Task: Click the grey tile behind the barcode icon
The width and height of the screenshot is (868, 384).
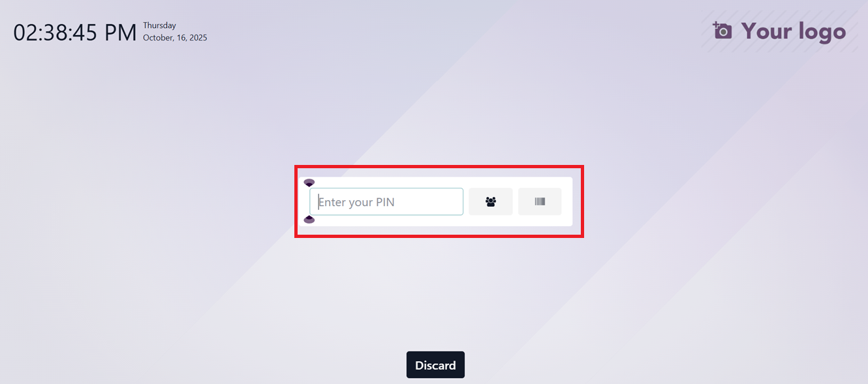Action: pos(540,201)
